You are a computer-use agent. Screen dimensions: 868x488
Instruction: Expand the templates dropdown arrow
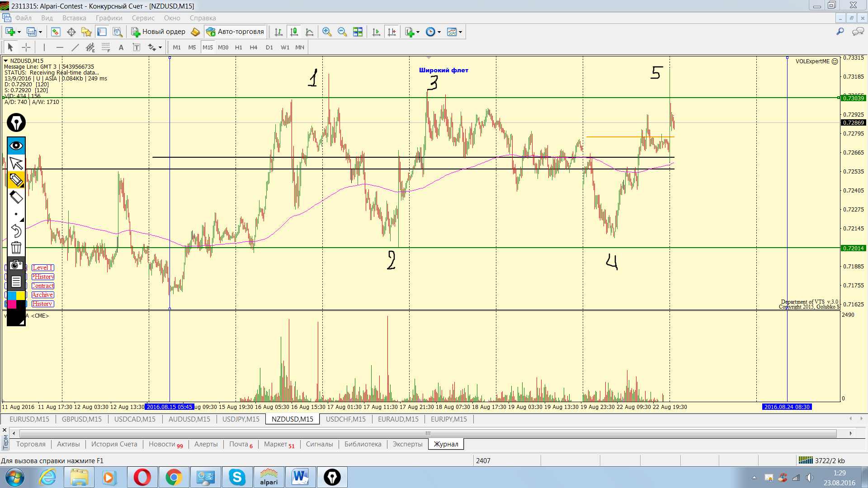click(460, 32)
